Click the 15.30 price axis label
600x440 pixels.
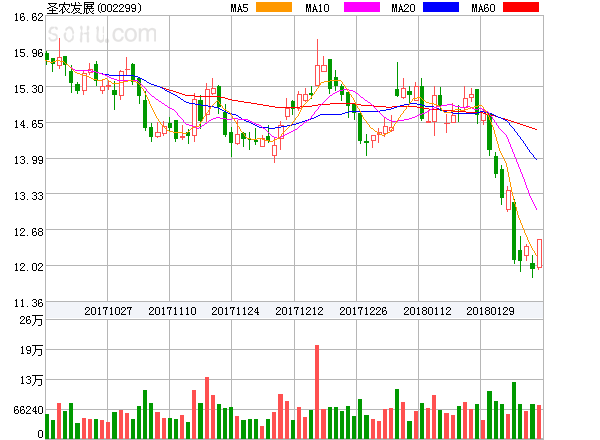click(29, 89)
